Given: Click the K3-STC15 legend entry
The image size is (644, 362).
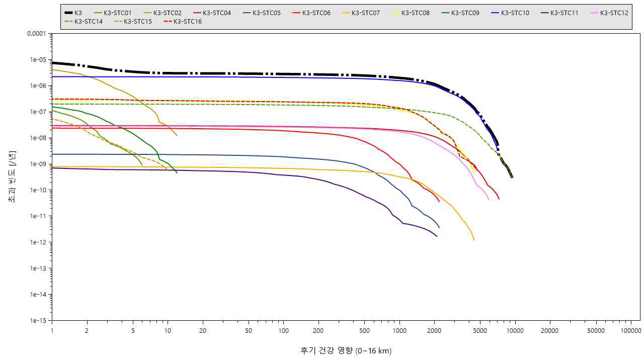Looking at the screenshot, I should pos(133,22).
